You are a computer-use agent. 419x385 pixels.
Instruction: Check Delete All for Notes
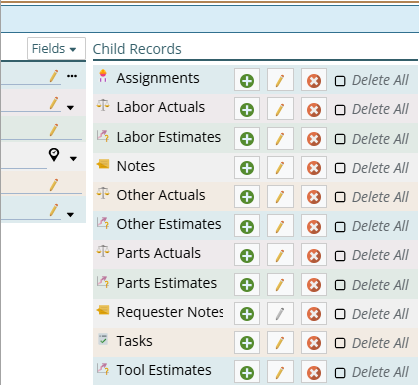(340, 168)
